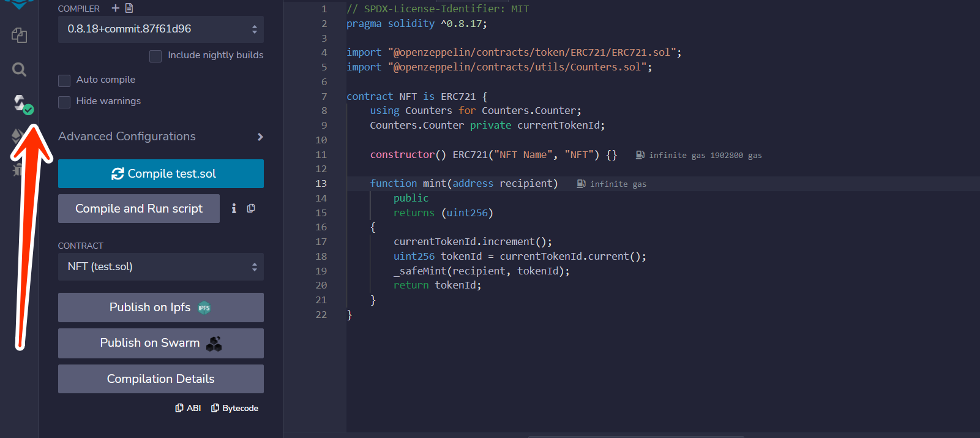Click the 'public' keyword on line 14
The height and width of the screenshot is (438, 980).
pyautogui.click(x=411, y=198)
